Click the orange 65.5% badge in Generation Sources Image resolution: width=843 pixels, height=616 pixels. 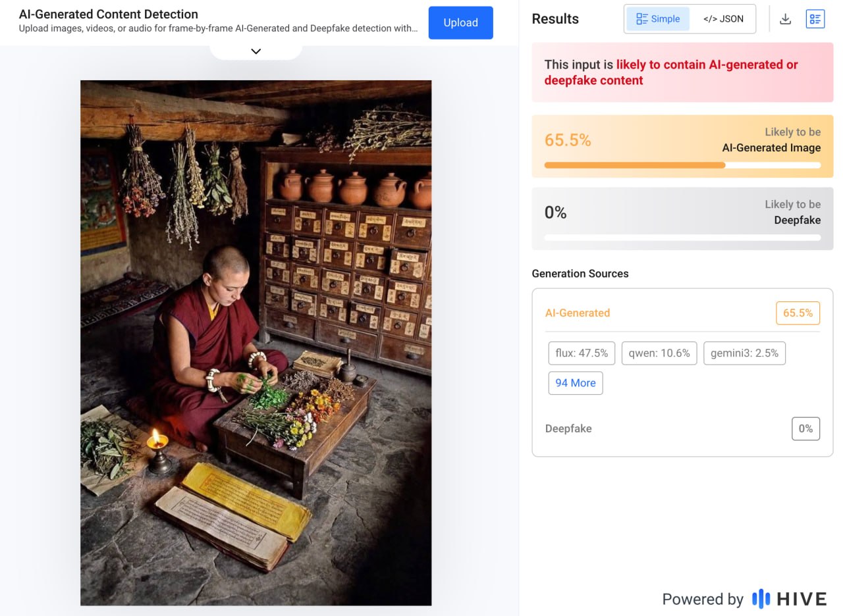coord(798,313)
